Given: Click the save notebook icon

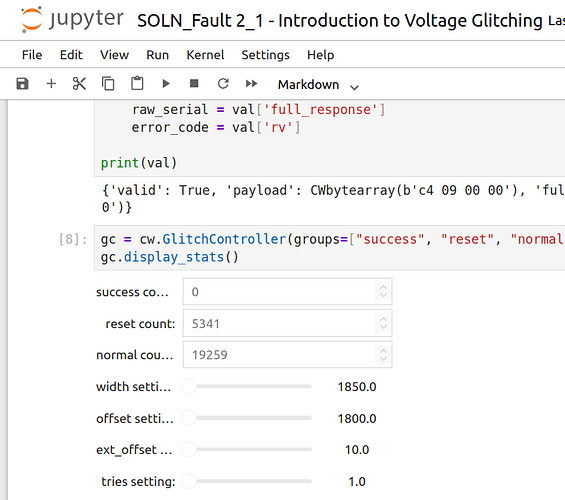Looking at the screenshot, I should point(22,84).
